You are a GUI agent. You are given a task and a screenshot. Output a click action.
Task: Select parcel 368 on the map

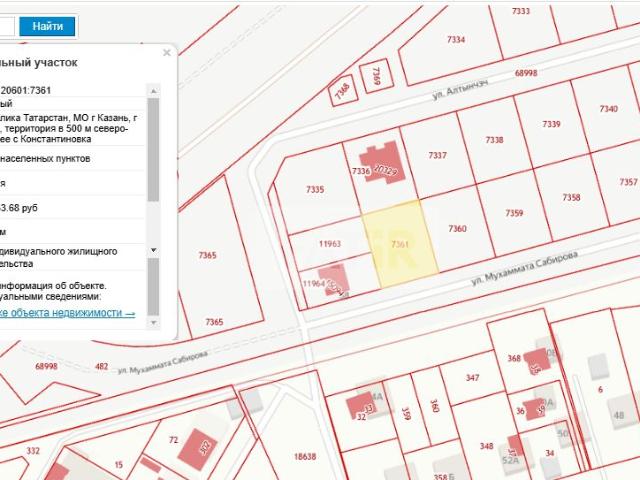coord(514,358)
